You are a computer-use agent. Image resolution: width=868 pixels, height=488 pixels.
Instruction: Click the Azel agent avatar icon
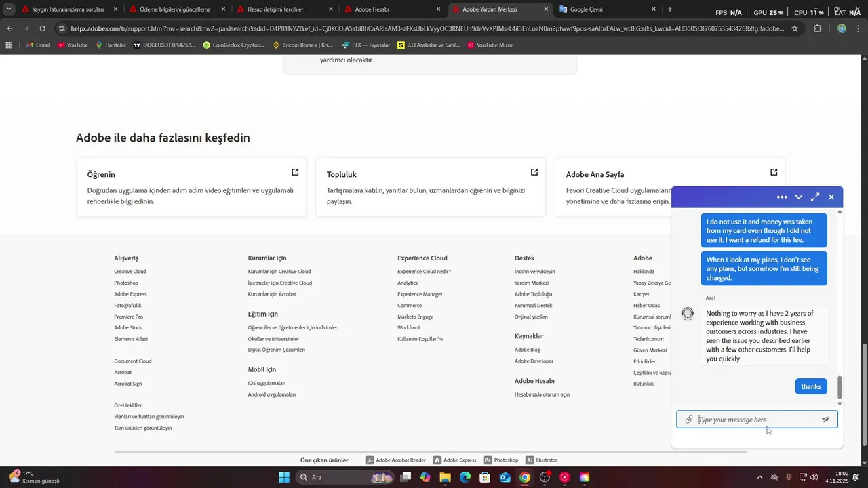click(x=688, y=314)
